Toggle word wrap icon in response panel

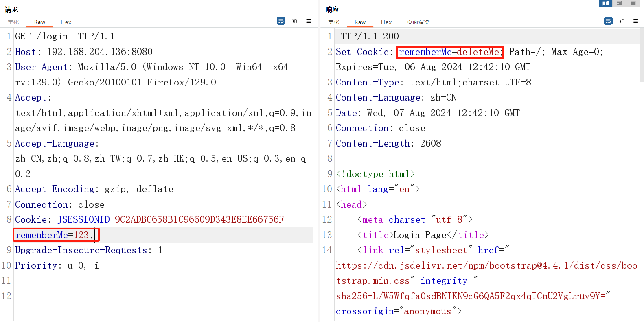pyautogui.click(x=608, y=21)
